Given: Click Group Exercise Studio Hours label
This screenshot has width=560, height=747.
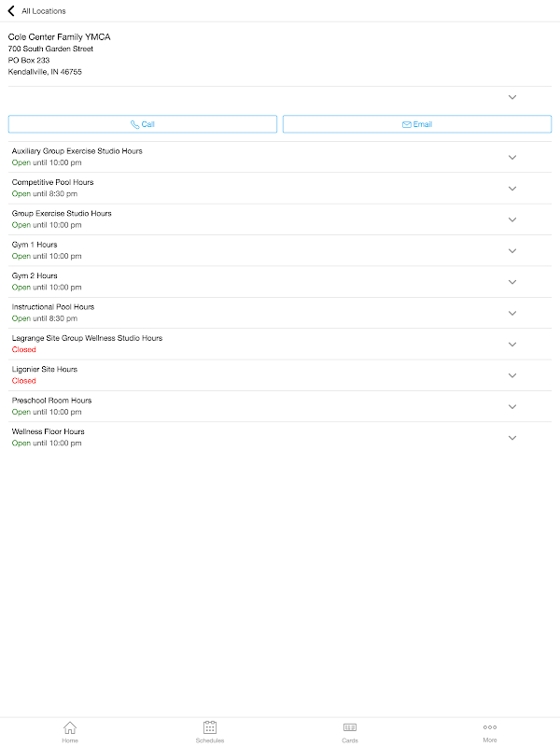Looking at the screenshot, I should coord(62,214).
